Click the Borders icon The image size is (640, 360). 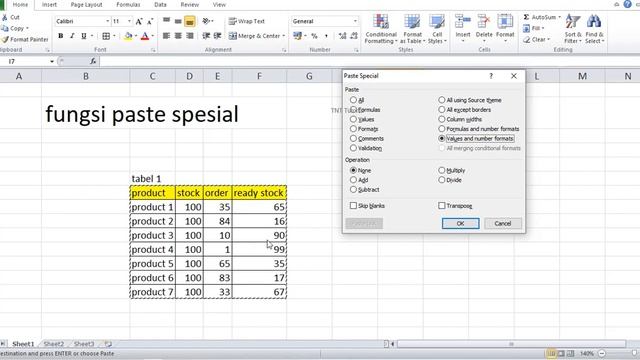106,36
